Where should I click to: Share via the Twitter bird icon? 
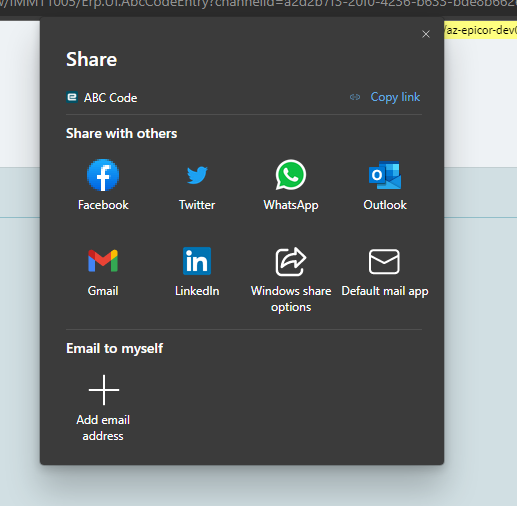click(x=197, y=175)
